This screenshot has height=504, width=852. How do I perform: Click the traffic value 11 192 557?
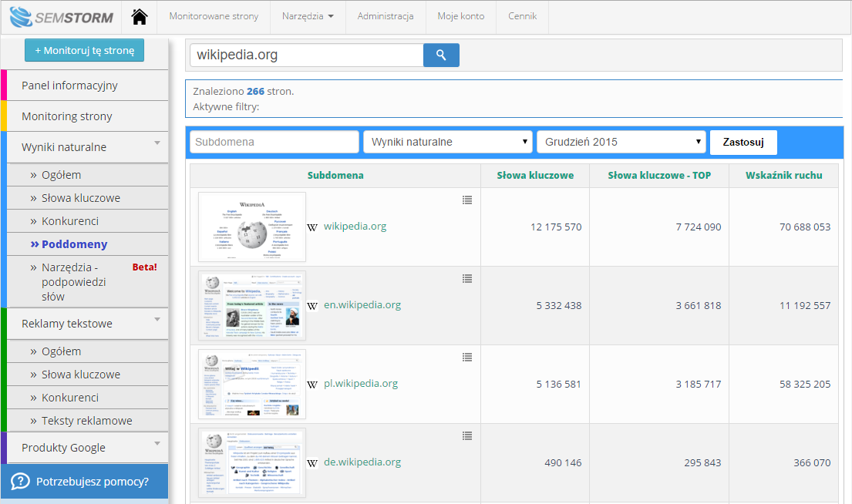[x=805, y=306]
